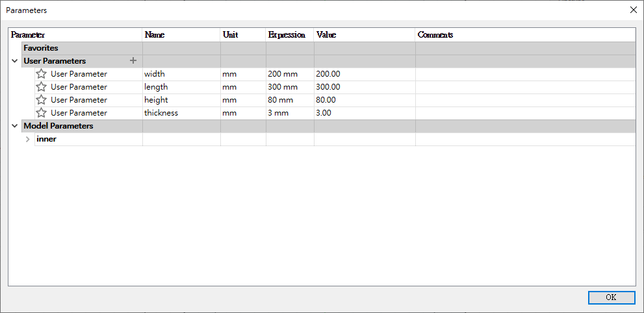Expand the inner model parameter group
Image resolution: width=644 pixels, height=313 pixels.
[27, 139]
